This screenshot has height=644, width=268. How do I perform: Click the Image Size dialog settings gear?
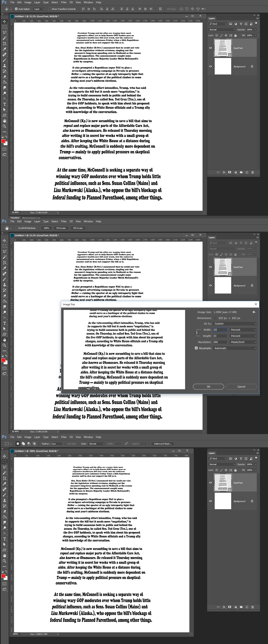[x=254, y=312]
